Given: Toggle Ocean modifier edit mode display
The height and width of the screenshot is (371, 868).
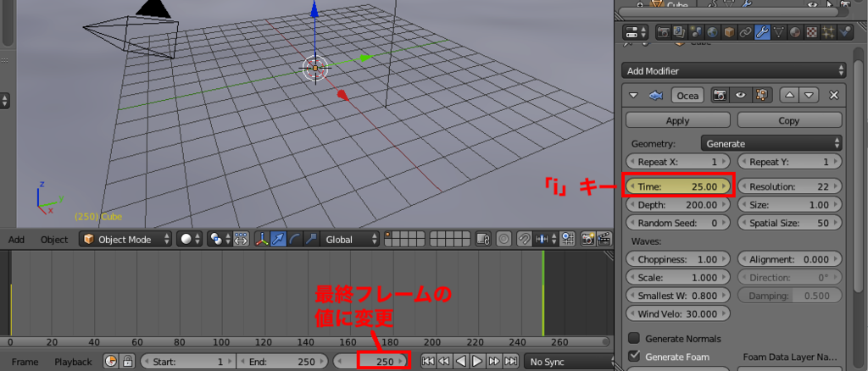Looking at the screenshot, I should (x=762, y=95).
